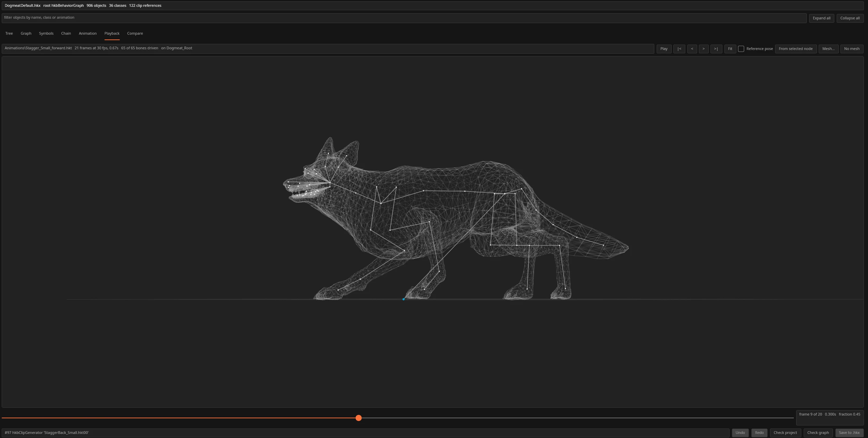The width and height of the screenshot is (868, 438).
Task: Click the Play button
Action: (x=664, y=49)
